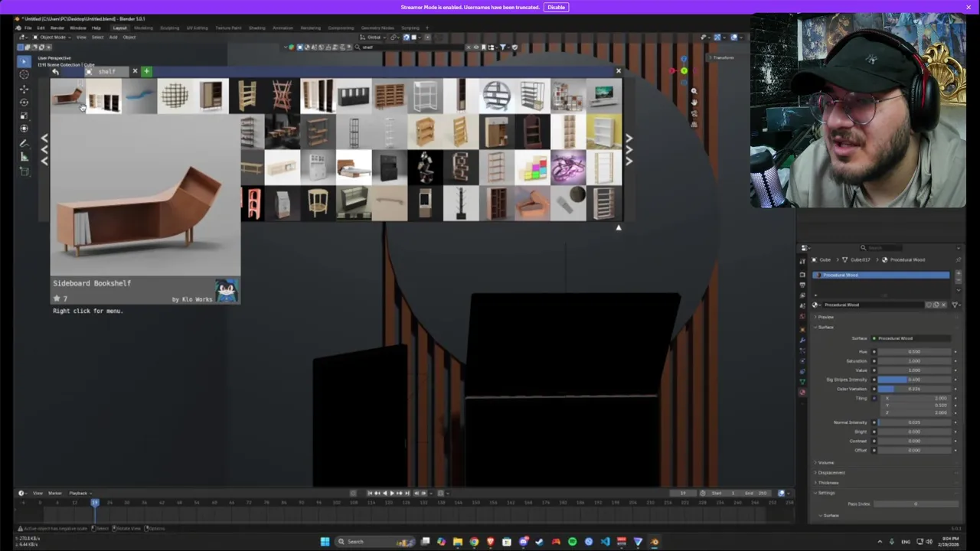Select the colorful cube shelf thumbnail
Screen dimensions: 980x551
(x=532, y=168)
